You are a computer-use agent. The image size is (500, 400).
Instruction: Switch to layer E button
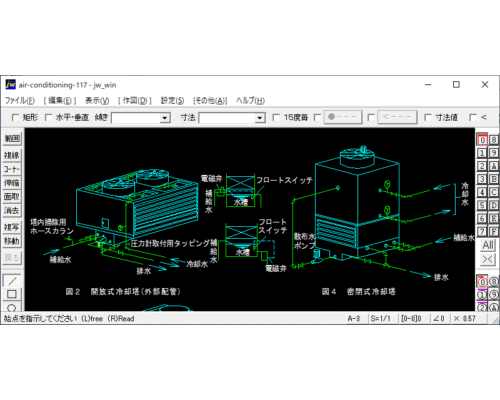click(494, 218)
